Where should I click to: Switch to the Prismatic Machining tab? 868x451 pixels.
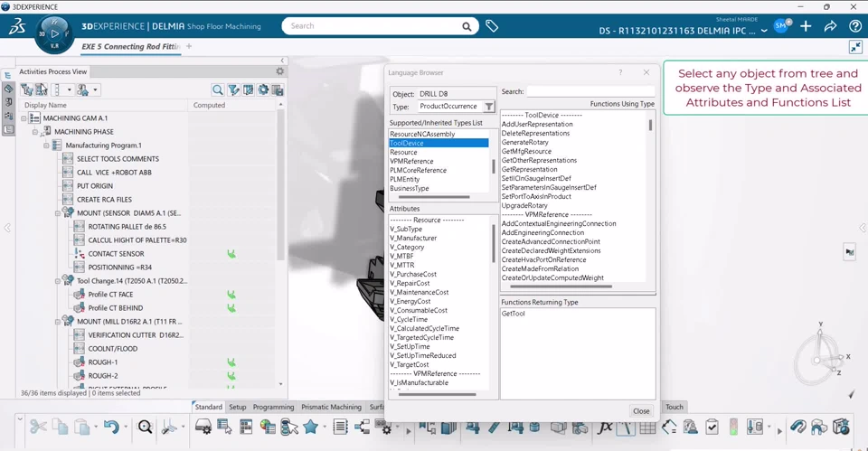pyautogui.click(x=331, y=407)
